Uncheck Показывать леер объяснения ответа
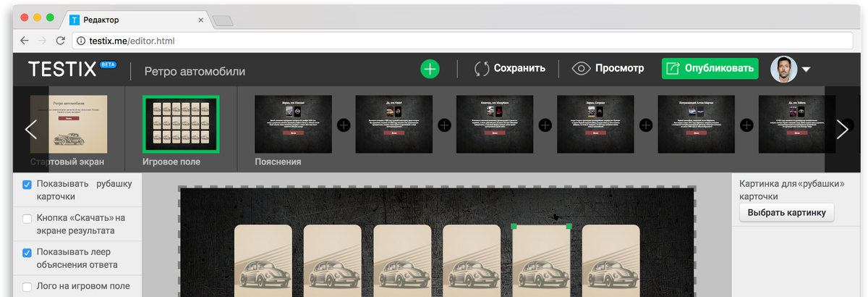The width and height of the screenshot is (868, 297). pyautogui.click(x=27, y=253)
